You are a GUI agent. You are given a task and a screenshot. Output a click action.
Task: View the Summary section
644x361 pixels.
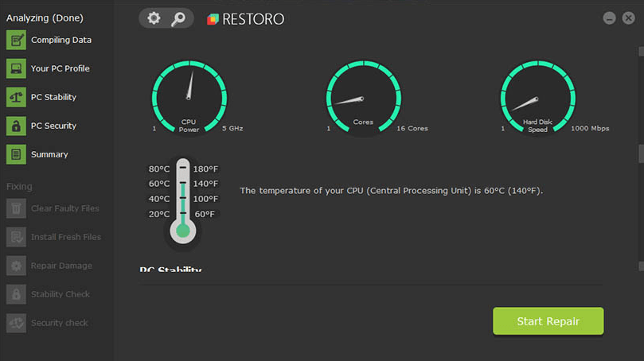point(49,154)
